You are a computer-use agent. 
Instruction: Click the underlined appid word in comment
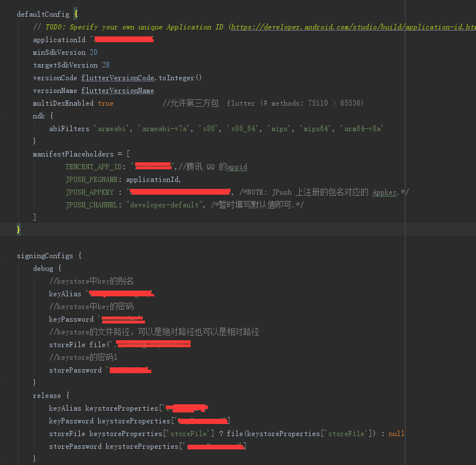click(x=237, y=168)
